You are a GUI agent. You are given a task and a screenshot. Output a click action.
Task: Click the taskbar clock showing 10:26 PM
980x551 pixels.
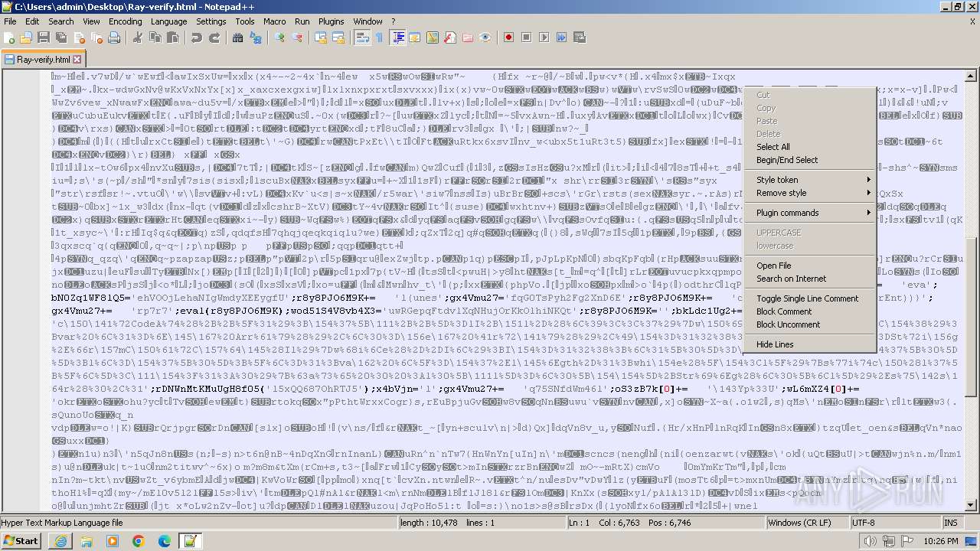(x=940, y=541)
